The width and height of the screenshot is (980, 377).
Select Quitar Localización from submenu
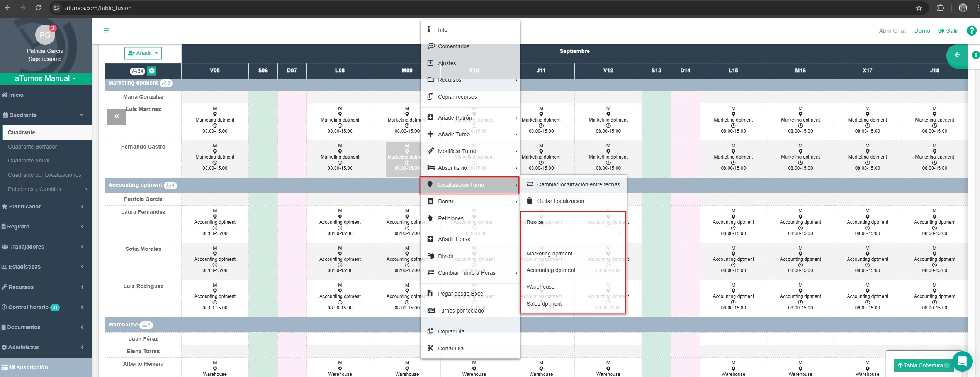(560, 201)
